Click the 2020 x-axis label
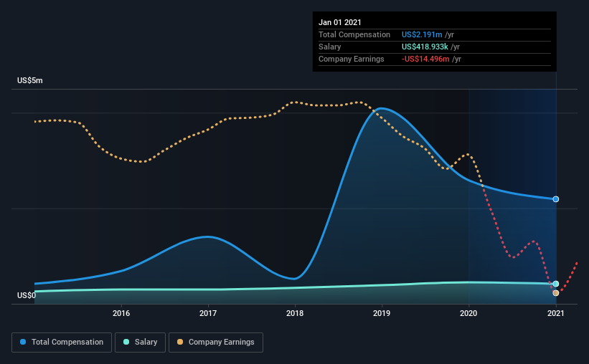589x364 pixels. point(468,313)
